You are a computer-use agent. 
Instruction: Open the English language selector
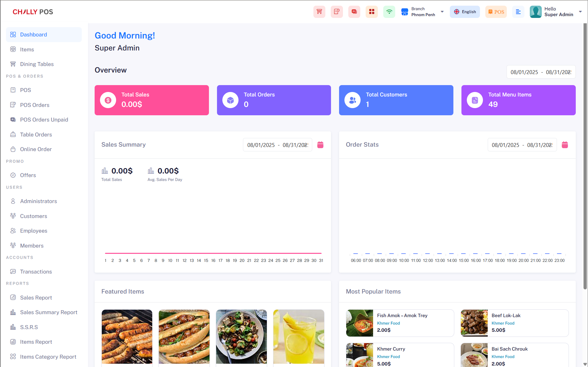[x=465, y=12]
